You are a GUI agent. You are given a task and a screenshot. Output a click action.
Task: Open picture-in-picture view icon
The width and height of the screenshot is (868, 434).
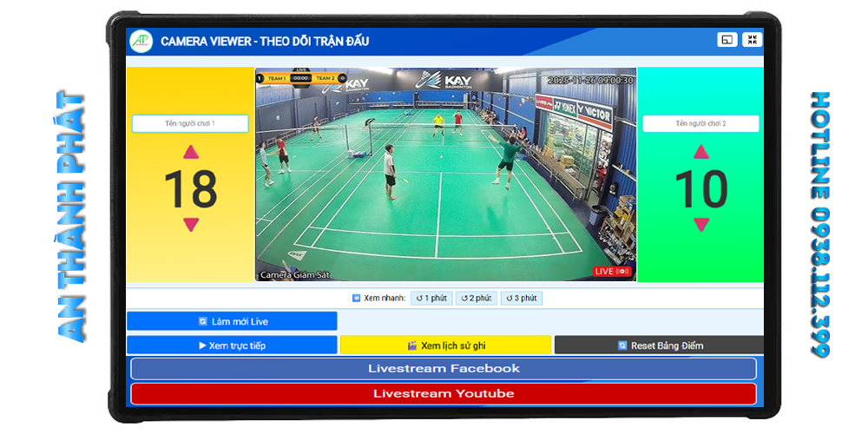tap(727, 39)
